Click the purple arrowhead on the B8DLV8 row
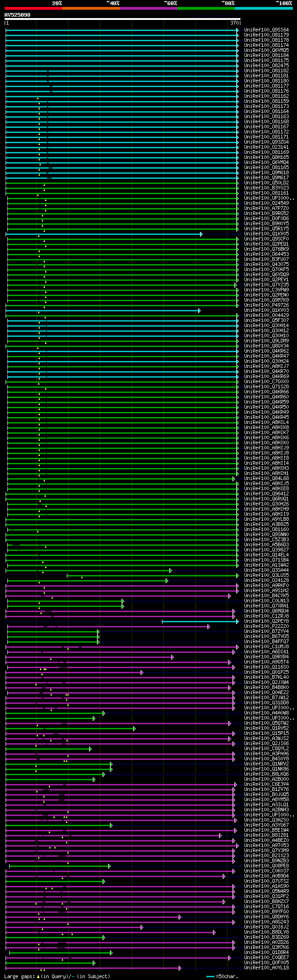 [x=214, y=932]
